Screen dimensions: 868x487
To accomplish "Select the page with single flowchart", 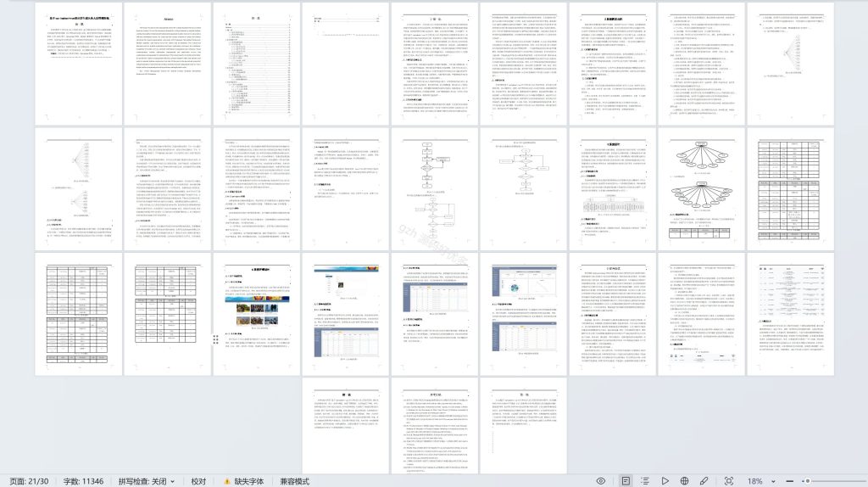I will [524, 189].
